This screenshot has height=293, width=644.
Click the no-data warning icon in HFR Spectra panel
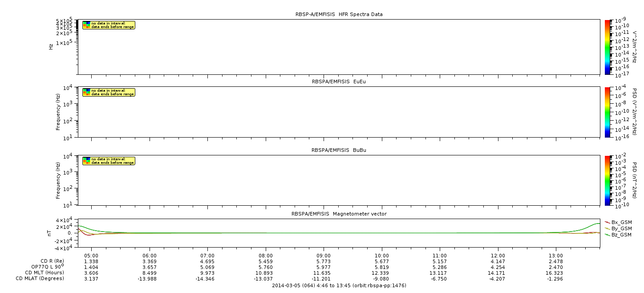pyautogui.click(x=87, y=25)
